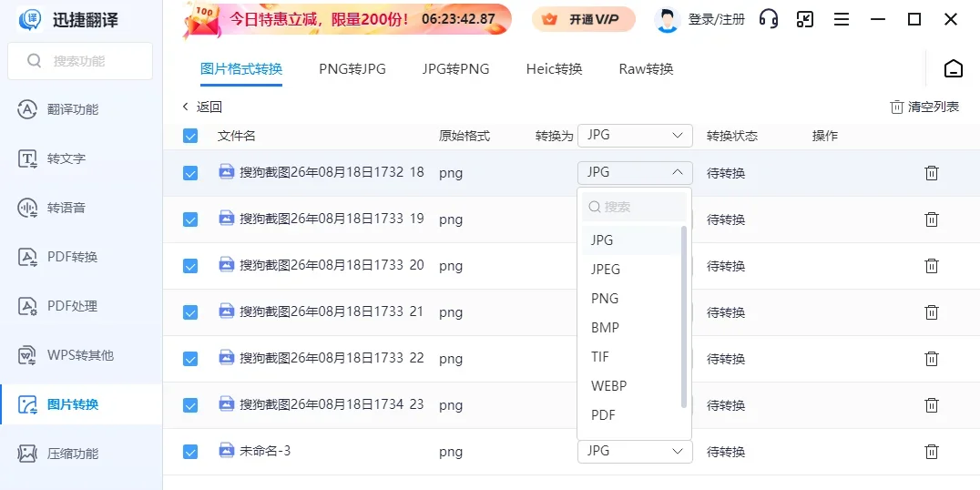Click the 搜索功能 sidebar search field
Viewport: 980px width, 490px height.
point(80,61)
